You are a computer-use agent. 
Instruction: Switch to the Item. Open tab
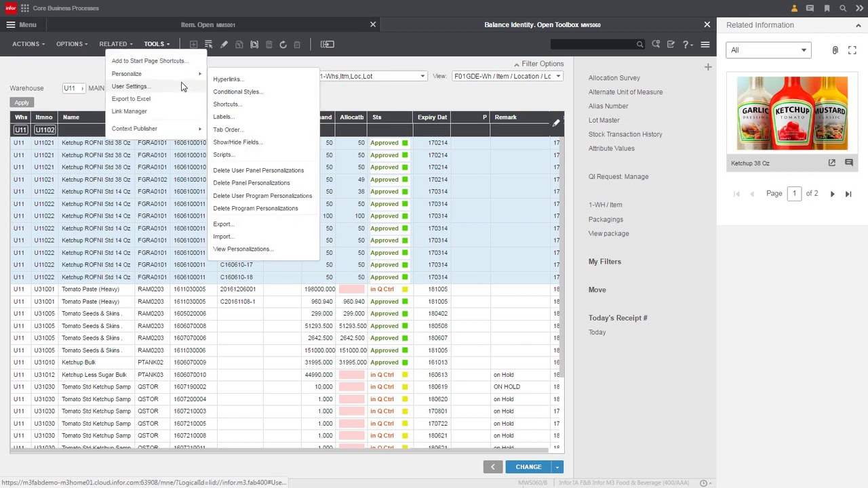(x=208, y=24)
